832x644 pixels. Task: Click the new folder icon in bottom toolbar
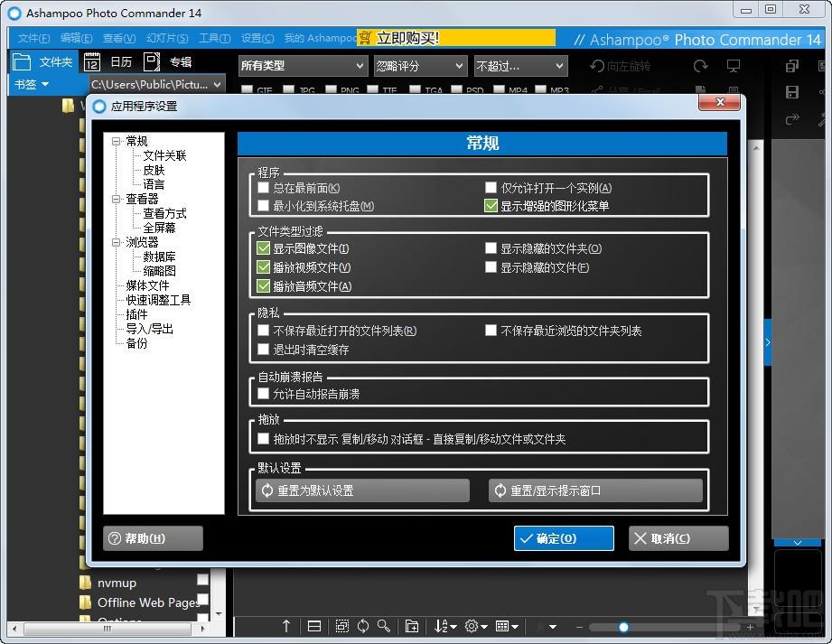[x=412, y=627]
